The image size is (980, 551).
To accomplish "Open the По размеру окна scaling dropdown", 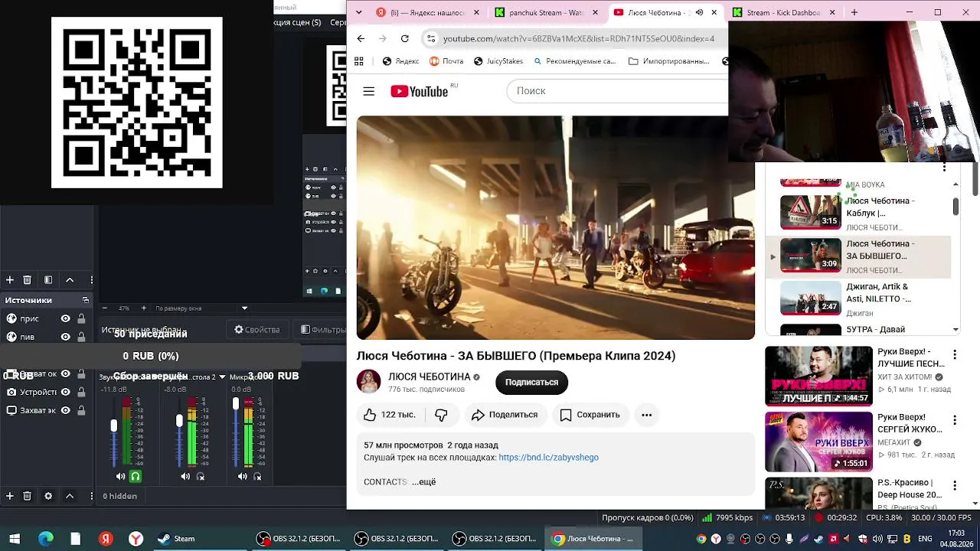I will pyautogui.click(x=201, y=308).
